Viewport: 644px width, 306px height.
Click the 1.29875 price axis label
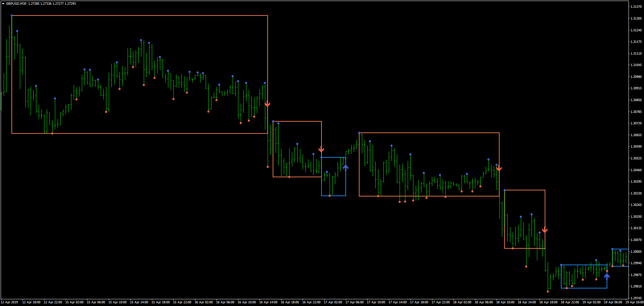pos(636,275)
